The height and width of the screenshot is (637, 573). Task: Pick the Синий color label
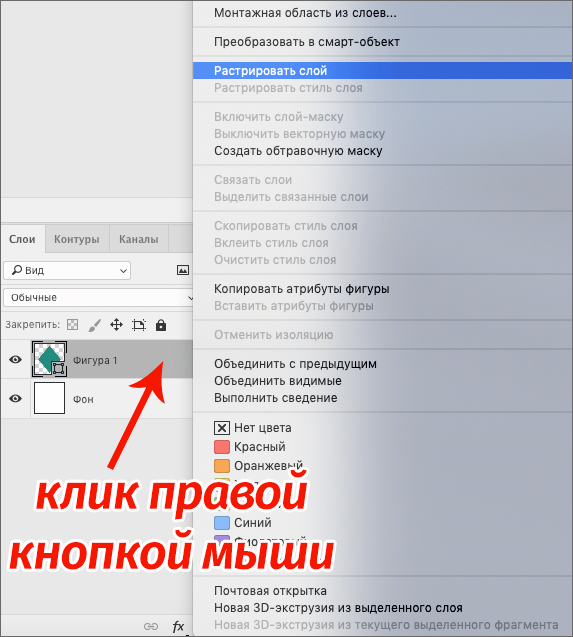[243, 522]
